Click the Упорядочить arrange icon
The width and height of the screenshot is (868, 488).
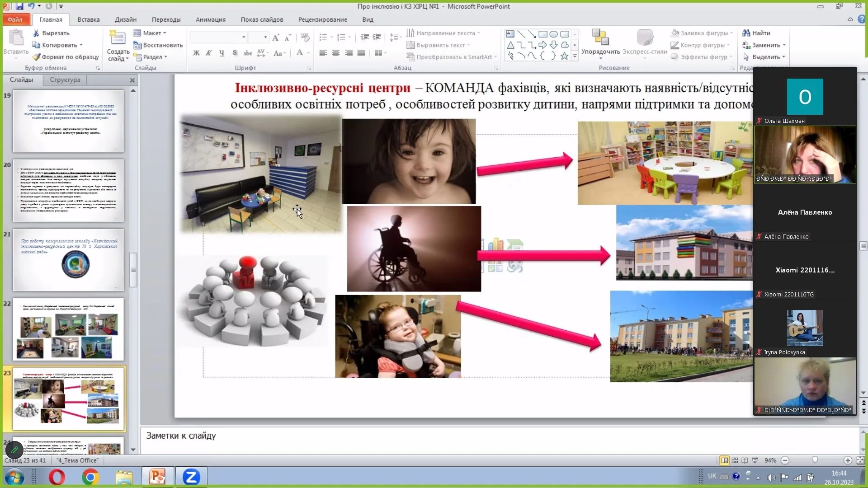[x=600, y=40]
